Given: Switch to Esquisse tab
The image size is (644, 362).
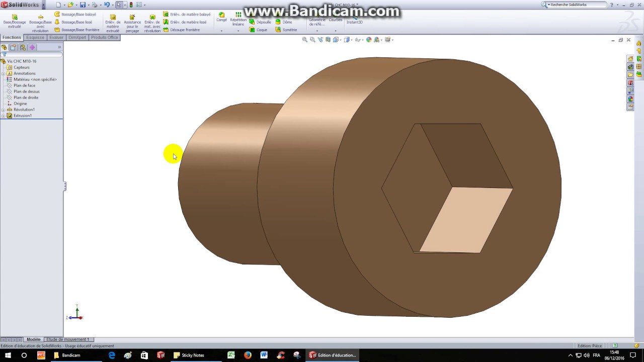Looking at the screenshot, I should 35,37.
